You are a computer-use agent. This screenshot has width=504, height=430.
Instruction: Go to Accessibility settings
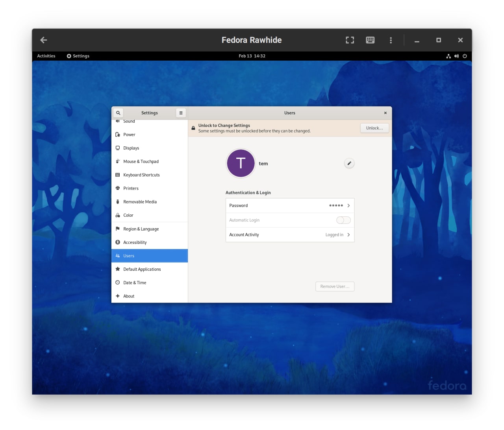[150, 242]
